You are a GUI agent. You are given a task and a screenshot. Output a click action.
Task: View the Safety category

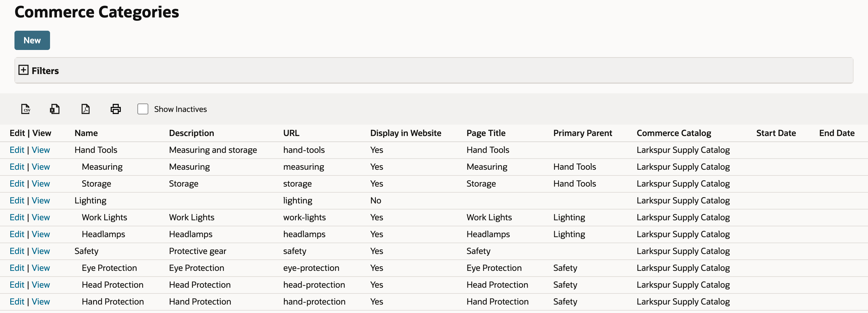tap(41, 251)
